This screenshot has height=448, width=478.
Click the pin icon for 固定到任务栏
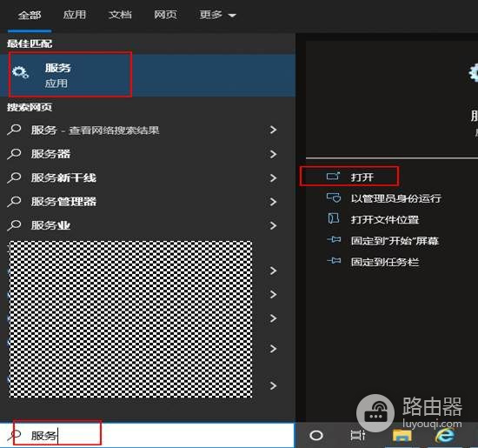tap(334, 261)
